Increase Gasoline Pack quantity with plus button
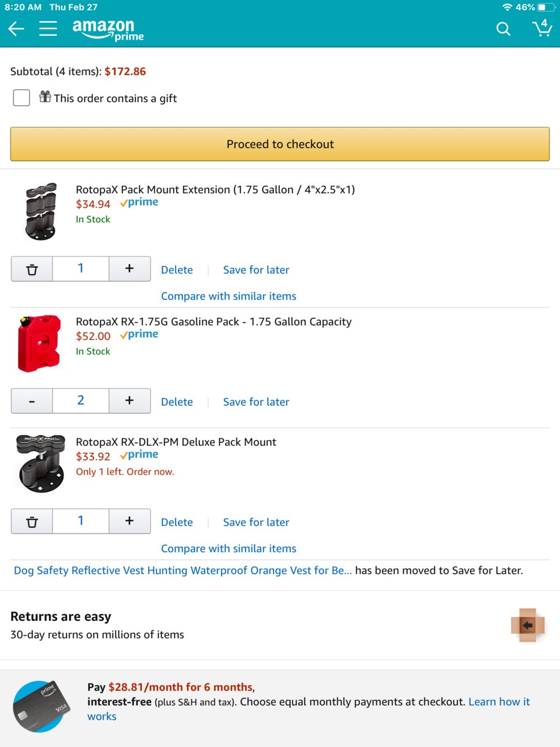The width and height of the screenshot is (560, 747). (129, 401)
